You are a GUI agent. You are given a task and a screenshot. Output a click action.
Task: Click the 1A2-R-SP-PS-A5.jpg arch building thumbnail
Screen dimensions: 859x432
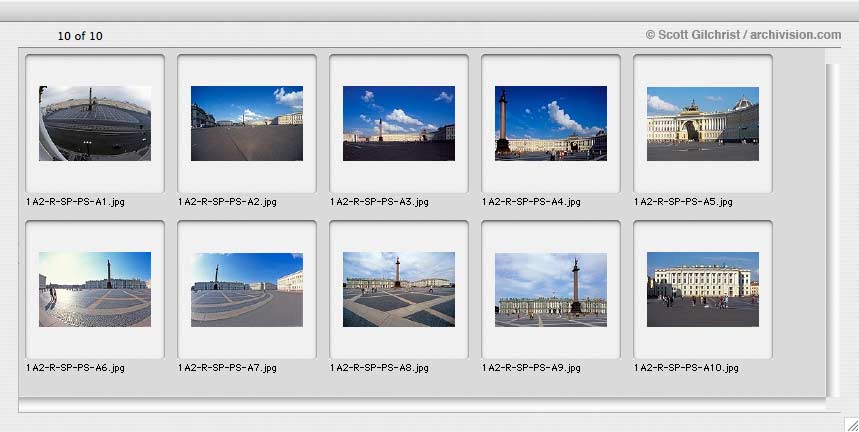tap(703, 124)
